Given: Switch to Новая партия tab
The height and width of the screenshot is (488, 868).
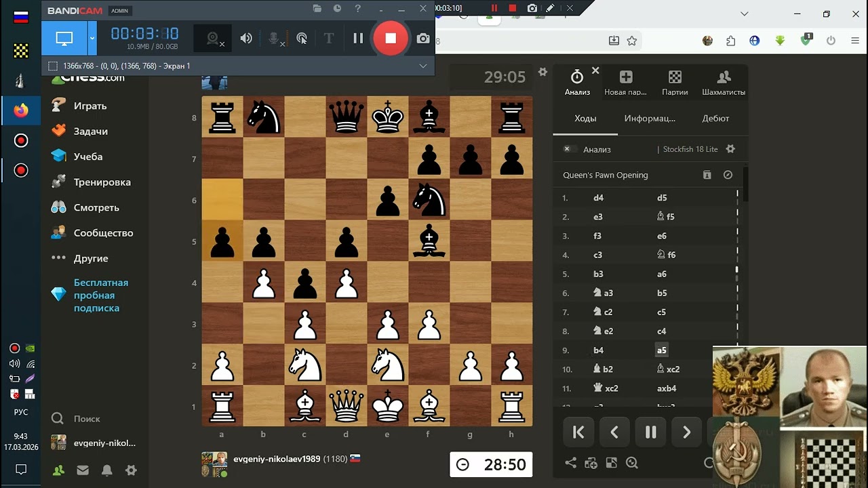Looking at the screenshot, I should (x=625, y=83).
